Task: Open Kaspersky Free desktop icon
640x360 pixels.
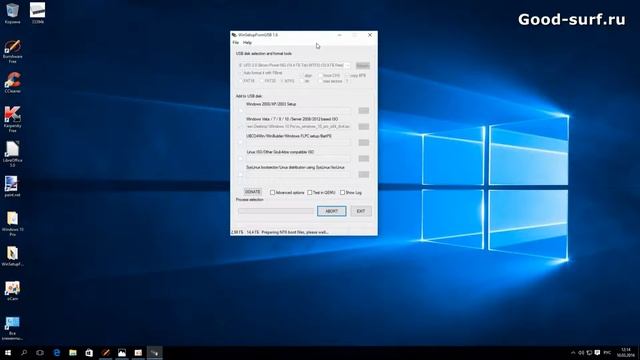Action: tap(12, 119)
